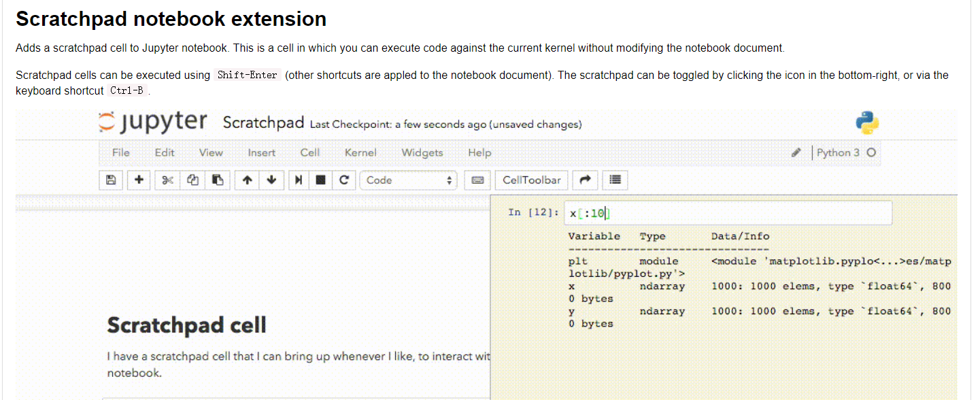The width and height of the screenshot is (980, 400).
Task: Click the save notebook icon
Action: (111, 180)
